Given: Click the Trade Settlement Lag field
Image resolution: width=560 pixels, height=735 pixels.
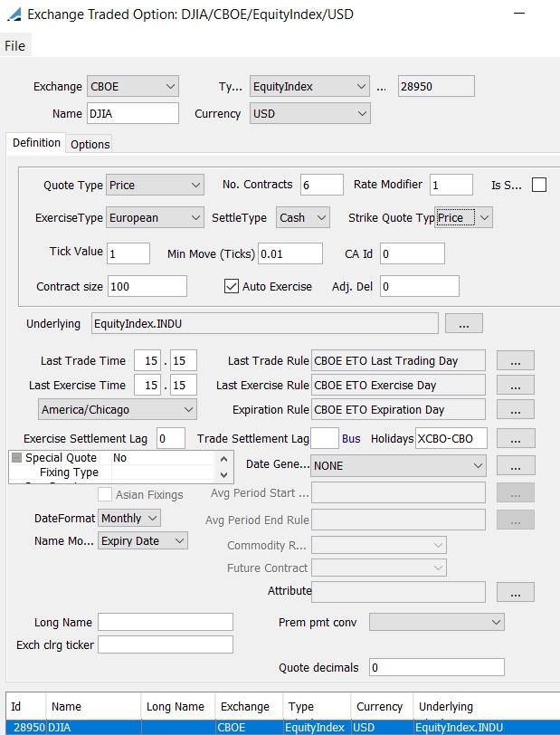Looking at the screenshot, I should (x=325, y=439).
